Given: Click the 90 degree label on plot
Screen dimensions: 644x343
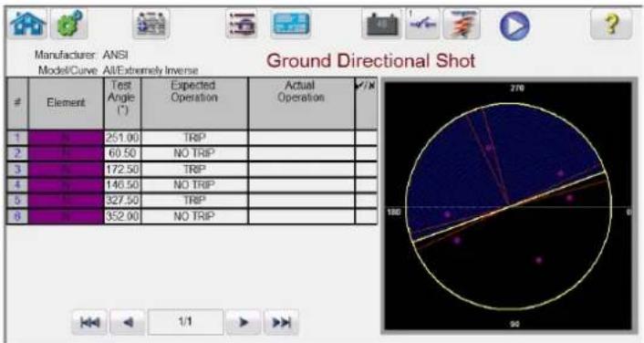Looking at the screenshot, I should coord(515,324).
